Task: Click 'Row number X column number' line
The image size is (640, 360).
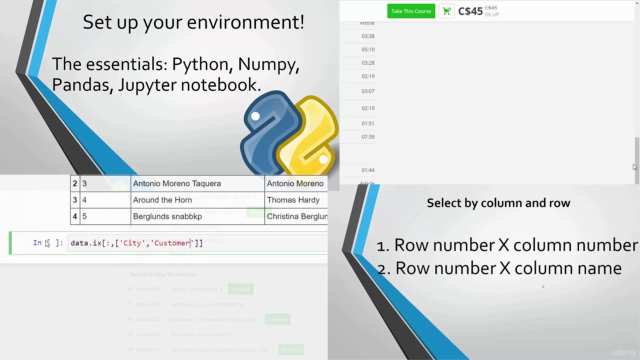Action: point(507,245)
